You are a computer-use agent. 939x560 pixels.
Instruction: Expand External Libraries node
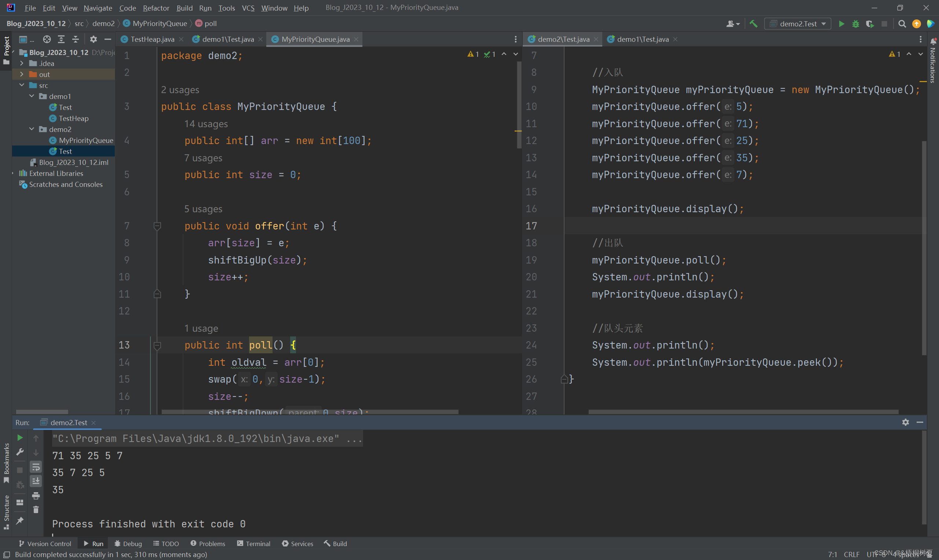tap(13, 173)
